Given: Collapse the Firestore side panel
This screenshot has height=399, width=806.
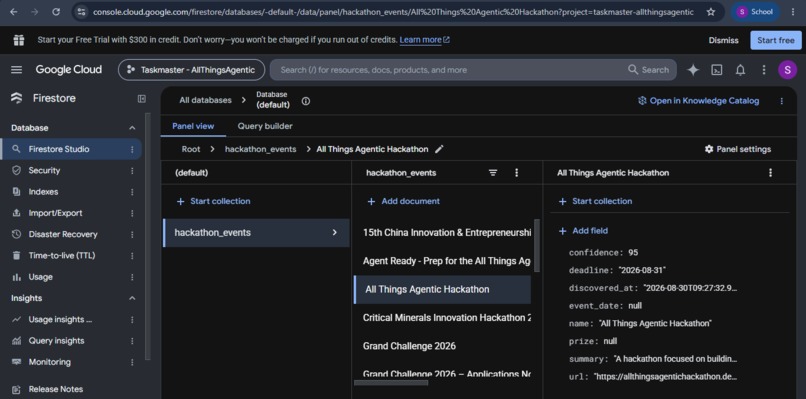Looking at the screenshot, I should click(142, 99).
